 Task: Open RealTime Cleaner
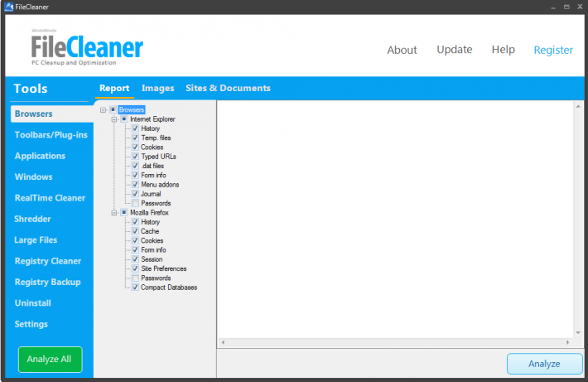tap(50, 198)
